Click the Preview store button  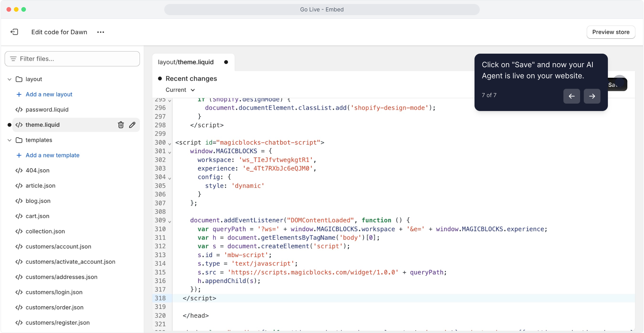pos(611,32)
